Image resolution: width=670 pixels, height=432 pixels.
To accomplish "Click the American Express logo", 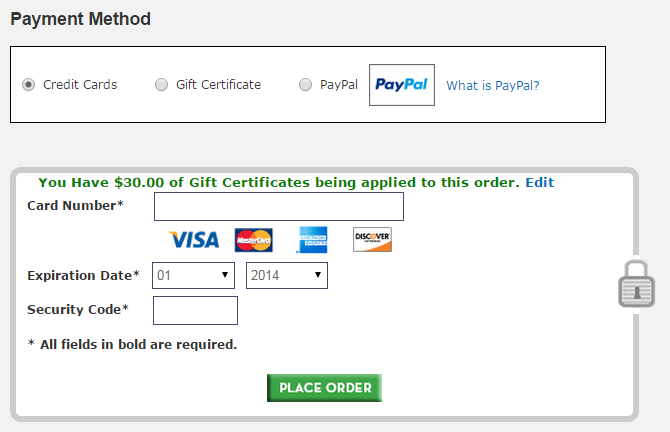I will click(312, 240).
